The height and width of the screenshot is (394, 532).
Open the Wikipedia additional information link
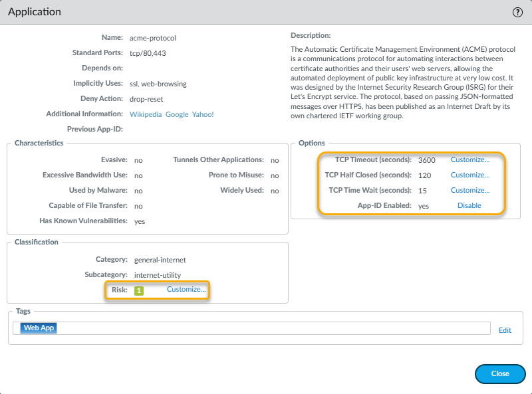(x=146, y=114)
